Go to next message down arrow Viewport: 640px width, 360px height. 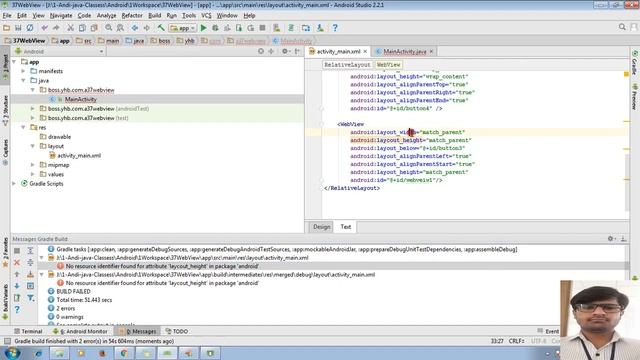(17, 286)
